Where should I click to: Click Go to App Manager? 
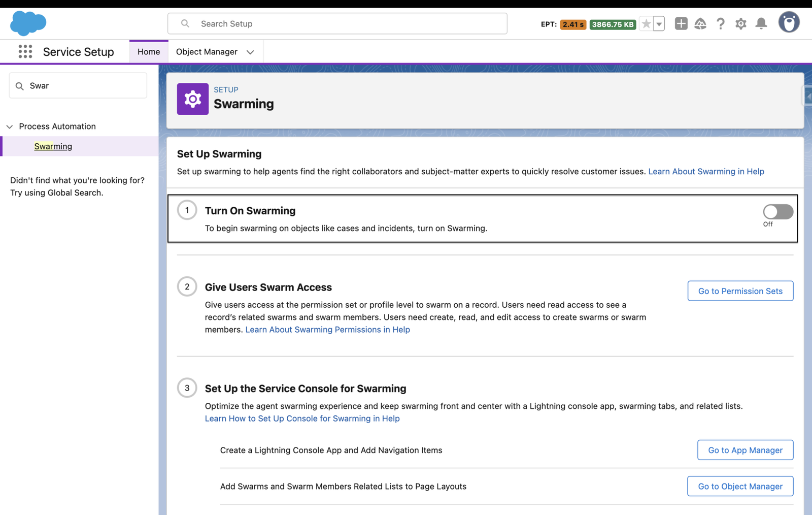[745, 450]
